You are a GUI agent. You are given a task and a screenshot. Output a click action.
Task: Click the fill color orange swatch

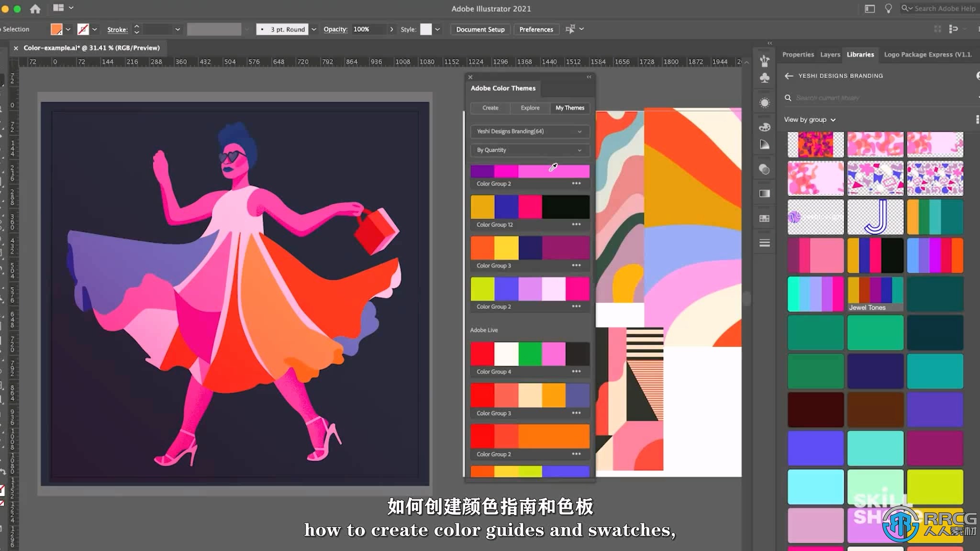tap(56, 29)
